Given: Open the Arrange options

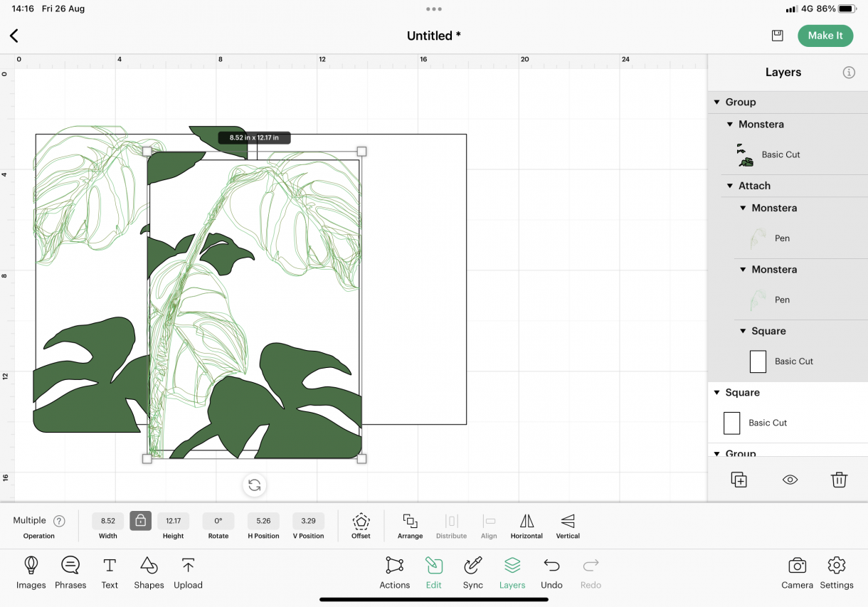Looking at the screenshot, I should (x=410, y=527).
